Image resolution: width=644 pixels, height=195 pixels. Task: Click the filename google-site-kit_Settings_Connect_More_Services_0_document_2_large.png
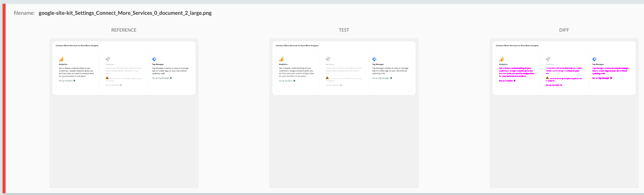[x=125, y=13]
